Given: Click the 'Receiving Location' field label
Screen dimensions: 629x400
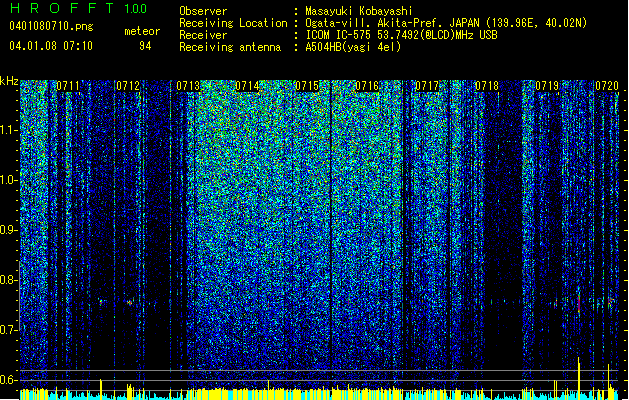Looking at the screenshot, I should pyautogui.click(x=233, y=23).
